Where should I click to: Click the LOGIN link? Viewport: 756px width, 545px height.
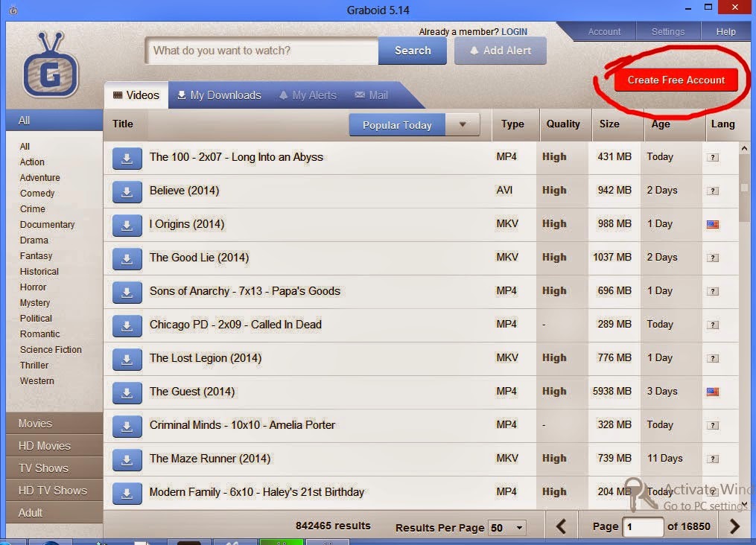pos(515,32)
